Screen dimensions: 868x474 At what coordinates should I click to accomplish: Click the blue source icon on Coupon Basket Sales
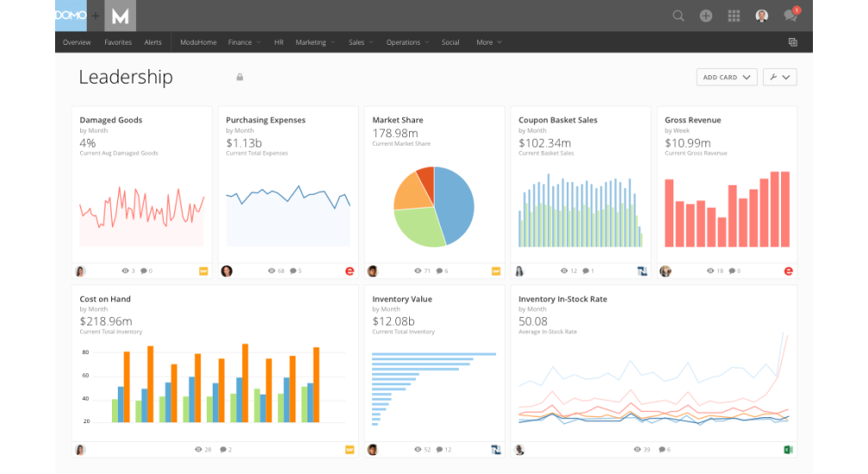[642, 271]
